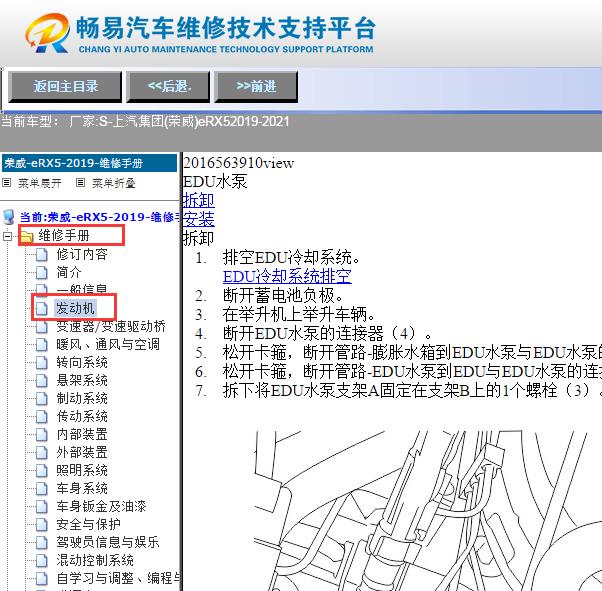Click the page icon beside 简介
Viewport: 602px width, 591px height.
41,273
